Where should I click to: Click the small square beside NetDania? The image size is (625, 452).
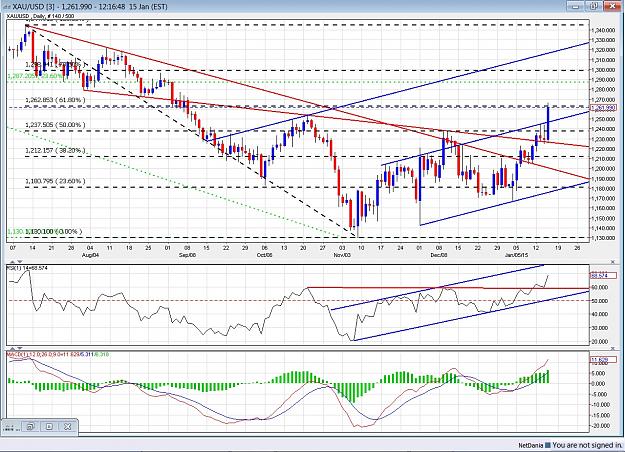tap(548, 445)
